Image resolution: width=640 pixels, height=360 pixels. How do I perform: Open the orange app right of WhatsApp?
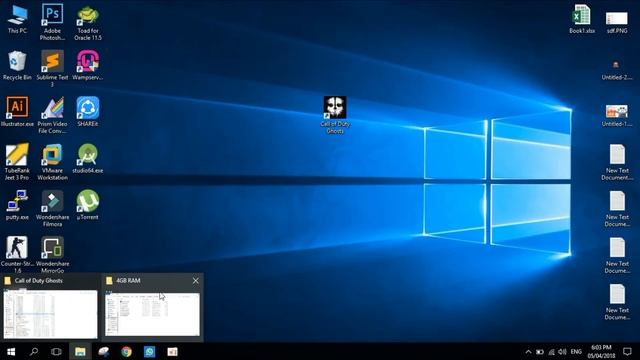(172, 351)
